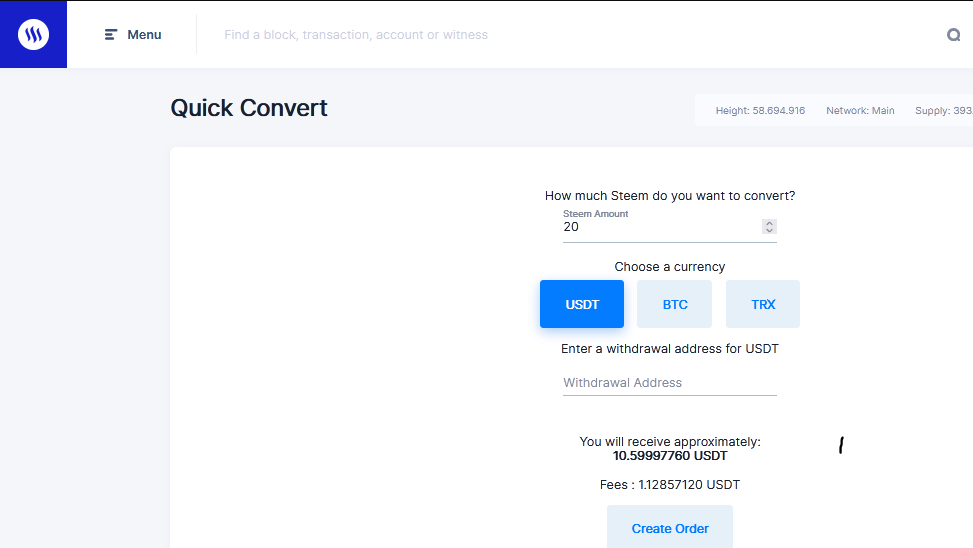
Task: Click the 'Network: Main' stat
Action: (x=860, y=110)
